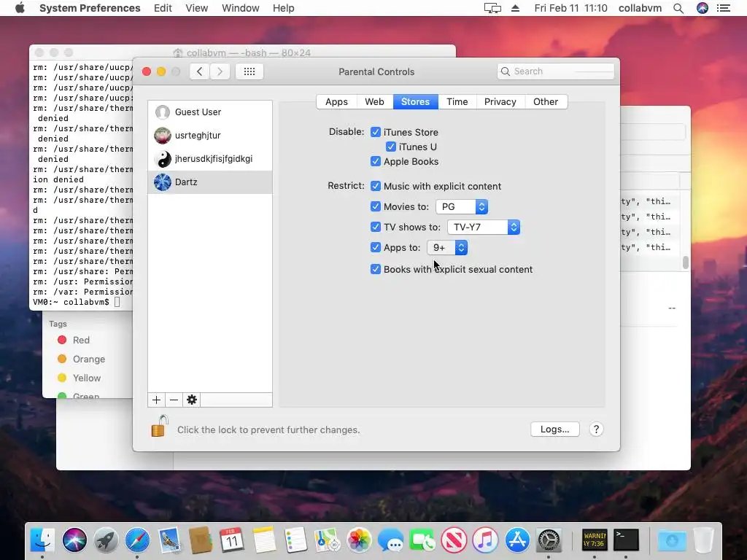The height and width of the screenshot is (560, 747).
Task: Open Spotlight search in menu bar
Action: coord(678,8)
